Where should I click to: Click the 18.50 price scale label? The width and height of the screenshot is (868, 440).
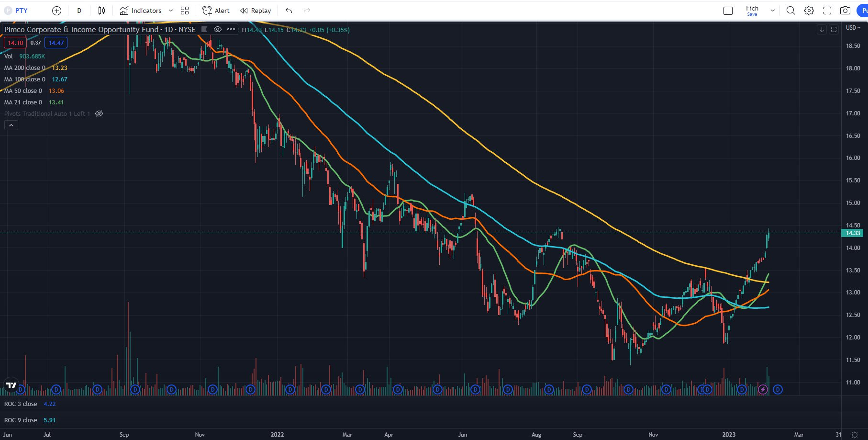click(x=853, y=46)
